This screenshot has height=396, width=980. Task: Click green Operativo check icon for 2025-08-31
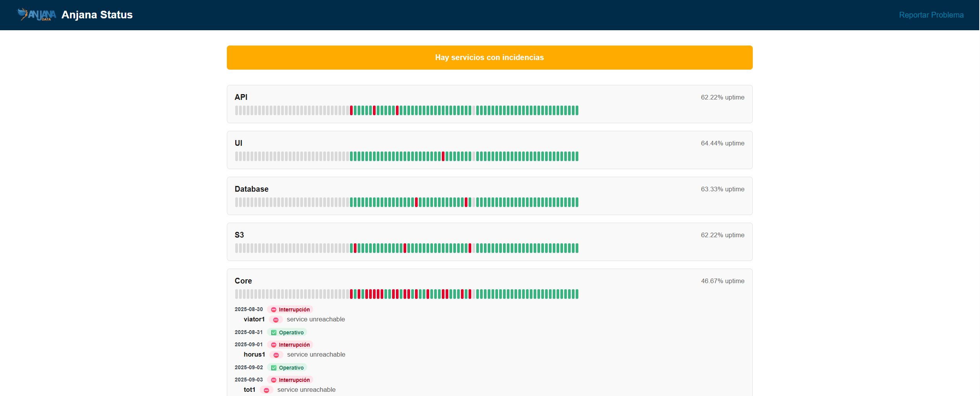coord(273,332)
